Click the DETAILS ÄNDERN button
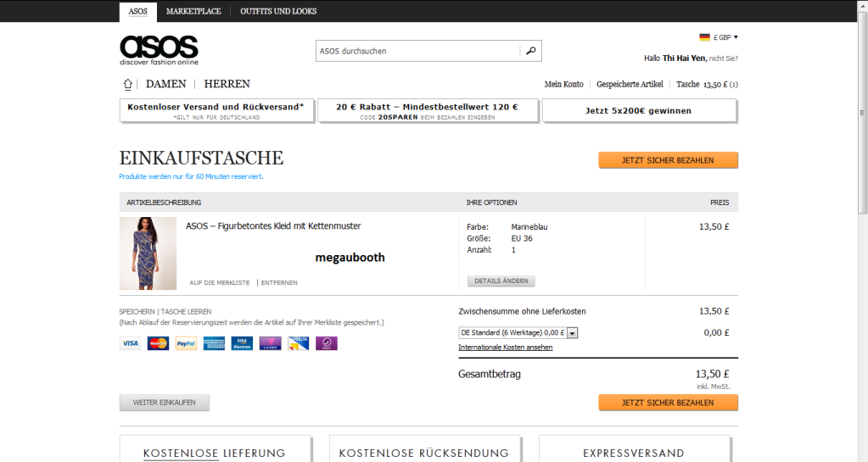This screenshot has height=462, width=868. [x=501, y=281]
